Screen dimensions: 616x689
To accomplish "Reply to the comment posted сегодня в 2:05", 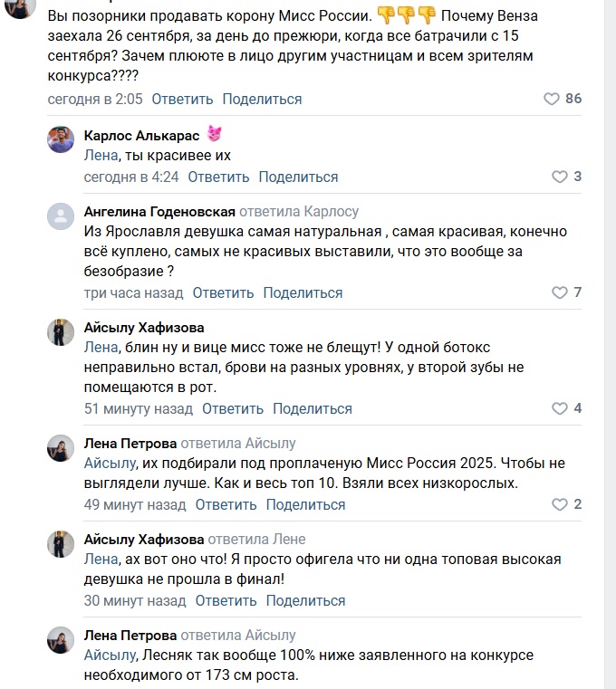I will pos(182,100).
